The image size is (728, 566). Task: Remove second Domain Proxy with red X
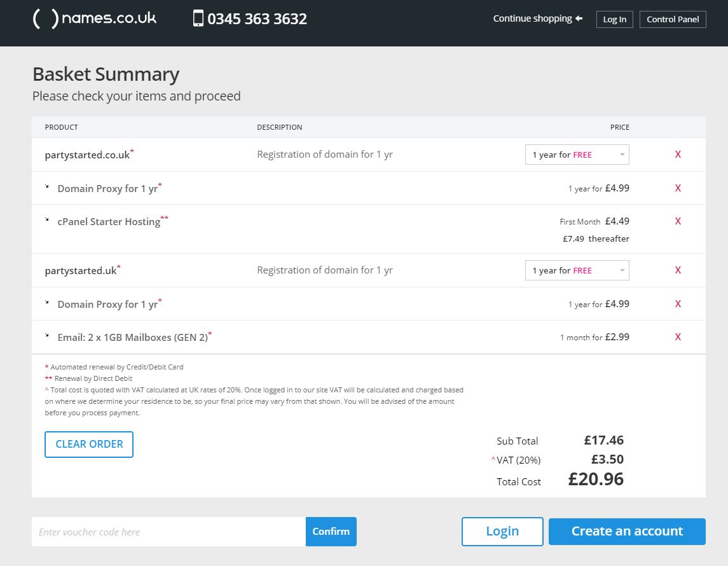pyautogui.click(x=678, y=304)
